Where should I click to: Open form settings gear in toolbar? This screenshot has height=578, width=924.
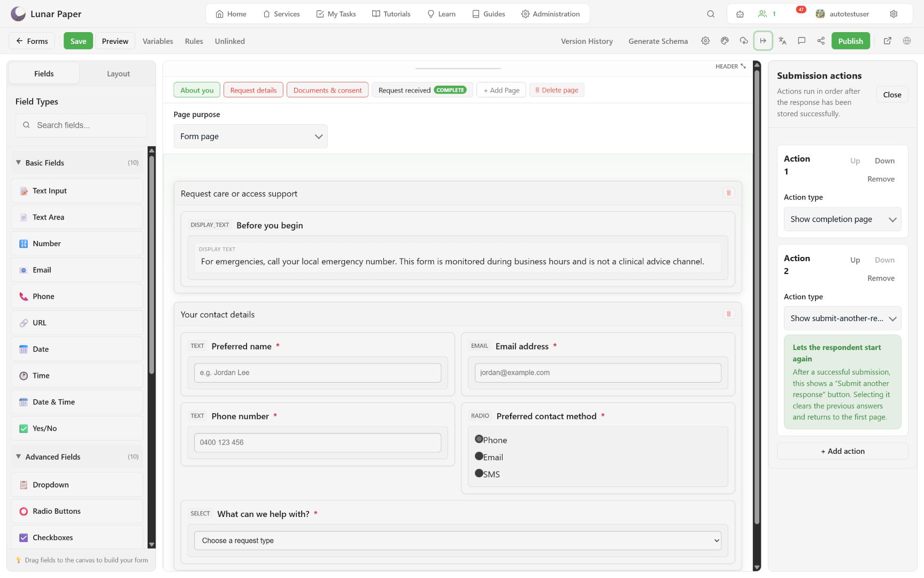[705, 41]
